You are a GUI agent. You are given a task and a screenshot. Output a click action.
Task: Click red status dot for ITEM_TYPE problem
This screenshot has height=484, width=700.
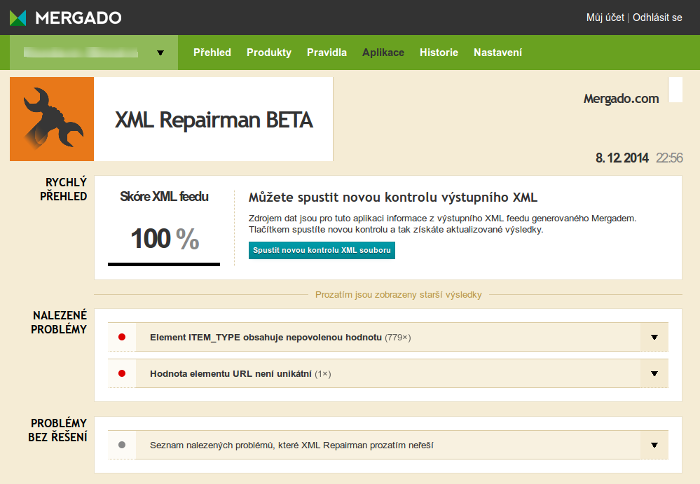tap(121, 337)
